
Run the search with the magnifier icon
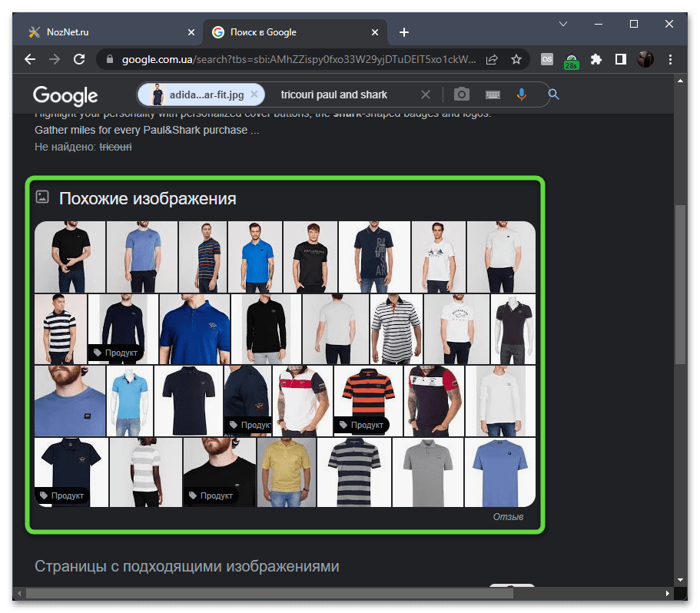[x=553, y=94]
